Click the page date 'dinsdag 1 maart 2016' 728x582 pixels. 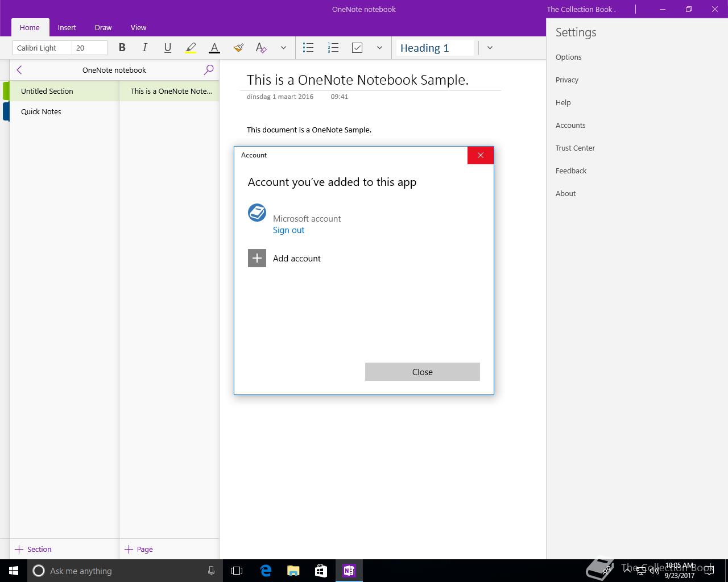[280, 97]
